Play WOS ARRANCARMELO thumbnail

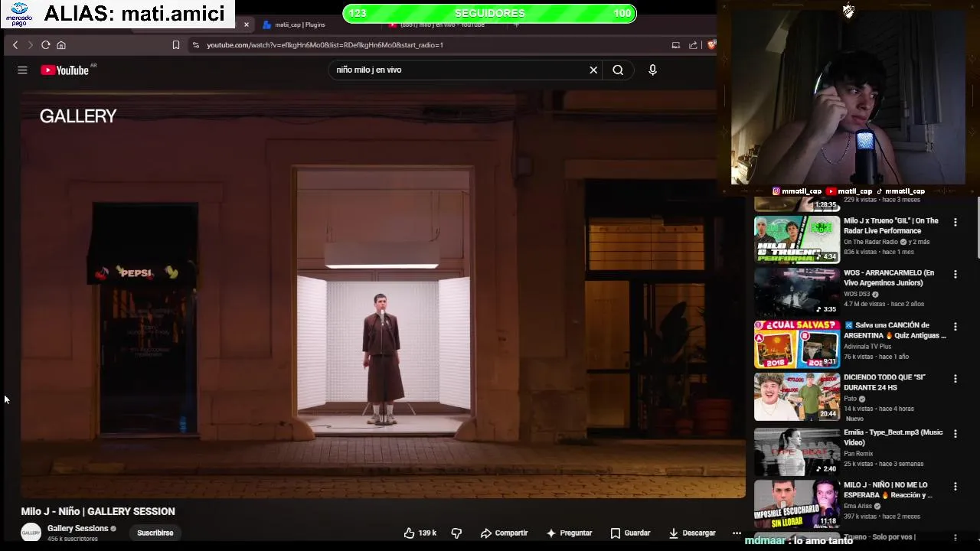click(x=797, y=291)
